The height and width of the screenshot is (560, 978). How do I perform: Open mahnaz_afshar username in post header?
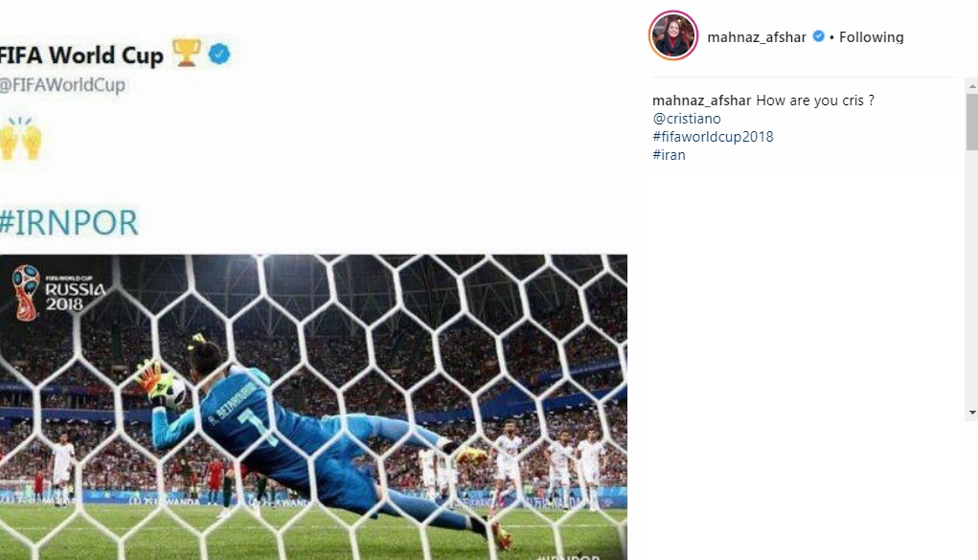(x=757, y=37)
